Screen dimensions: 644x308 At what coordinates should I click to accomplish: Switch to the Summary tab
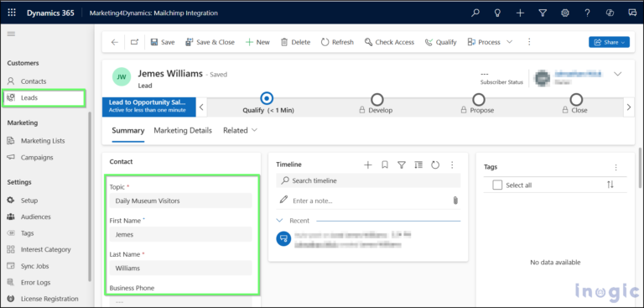click(x=128, y=131)
